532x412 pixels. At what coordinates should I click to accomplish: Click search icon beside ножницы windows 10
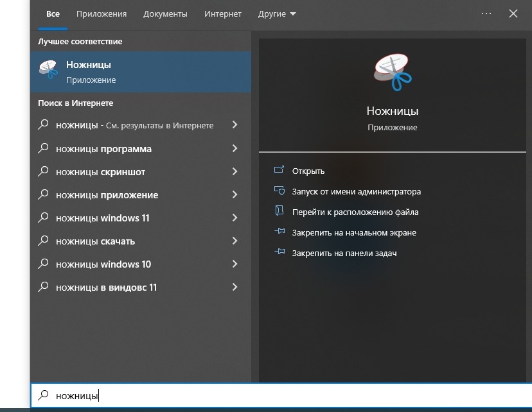[43, 264]
